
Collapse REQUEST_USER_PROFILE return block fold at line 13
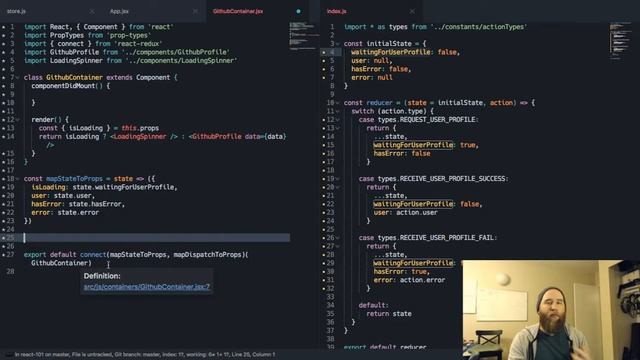click(338, 128)
